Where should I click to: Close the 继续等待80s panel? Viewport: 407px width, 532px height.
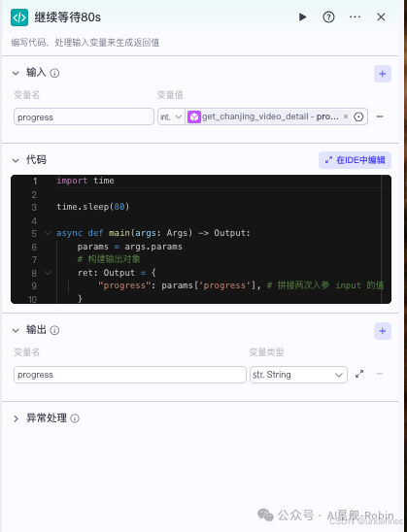point(381,17)
